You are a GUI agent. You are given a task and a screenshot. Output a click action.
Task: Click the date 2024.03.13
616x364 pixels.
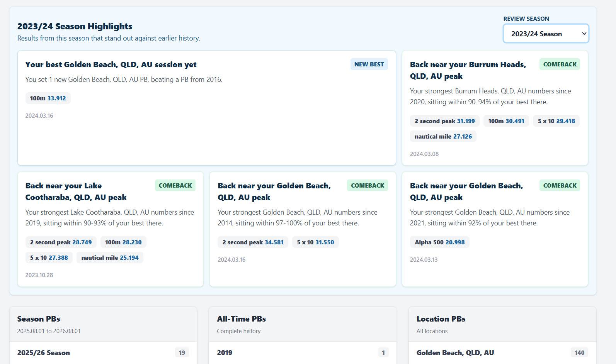click(424, 259)
